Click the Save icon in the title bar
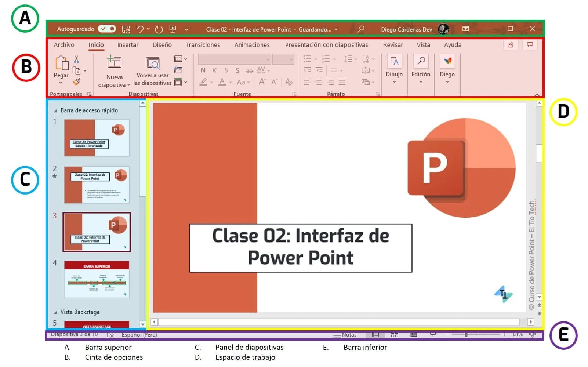Viewport: 588px width, 367px height. point(126,29)
